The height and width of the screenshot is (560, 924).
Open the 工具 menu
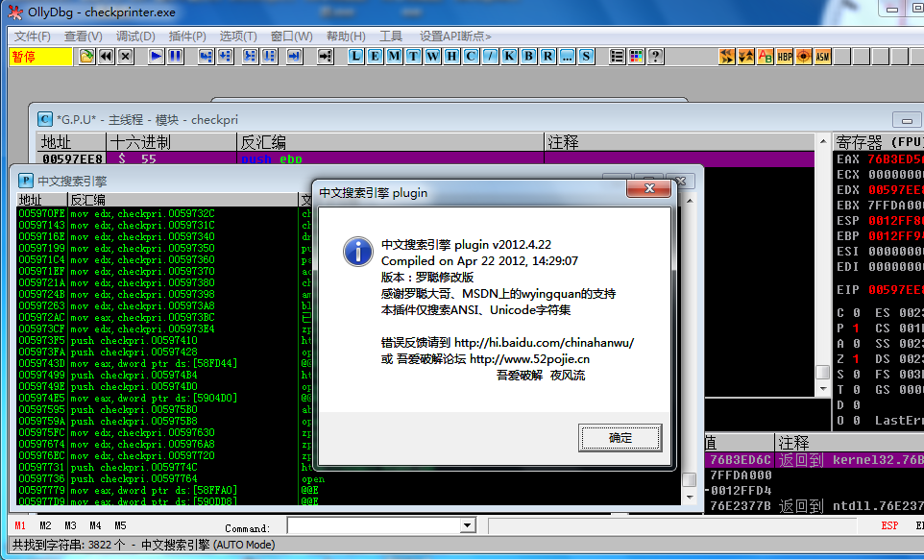tap(391, 36)
